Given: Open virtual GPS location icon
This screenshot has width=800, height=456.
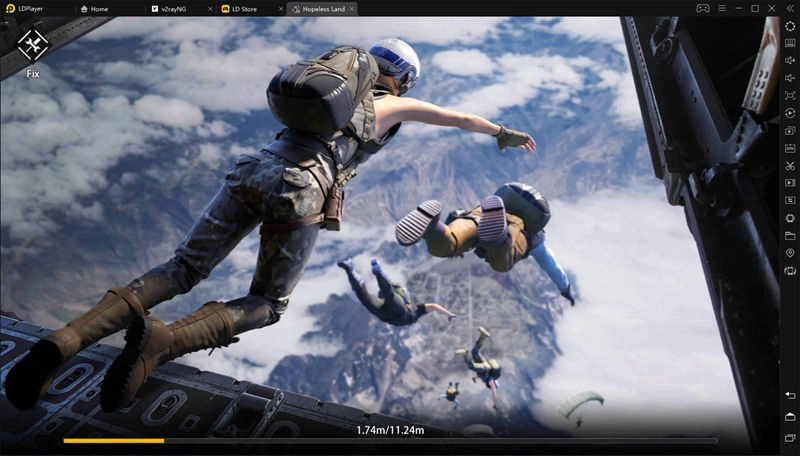Looking at the screenshot, I should tap(790, 253).
